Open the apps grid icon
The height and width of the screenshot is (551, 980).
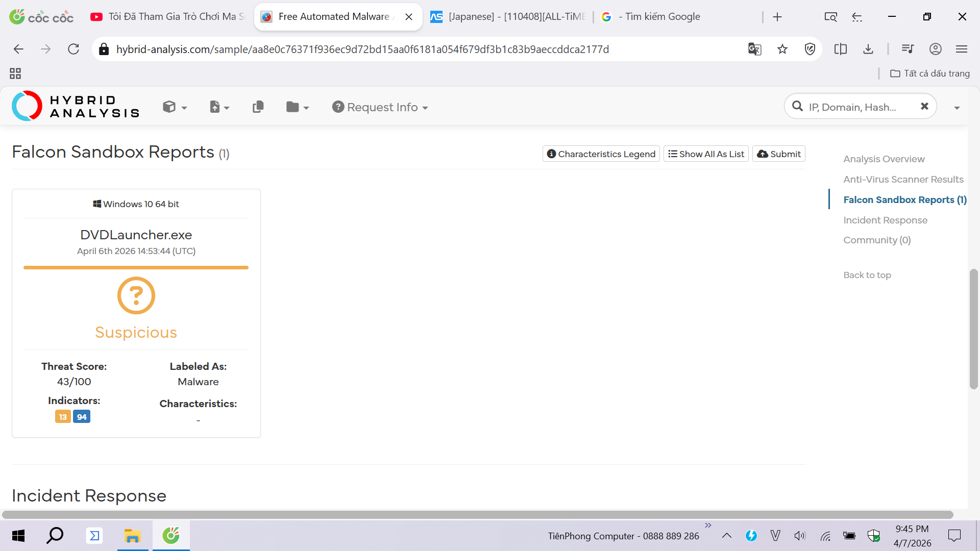pyautogui.click(x=15, y=73)
